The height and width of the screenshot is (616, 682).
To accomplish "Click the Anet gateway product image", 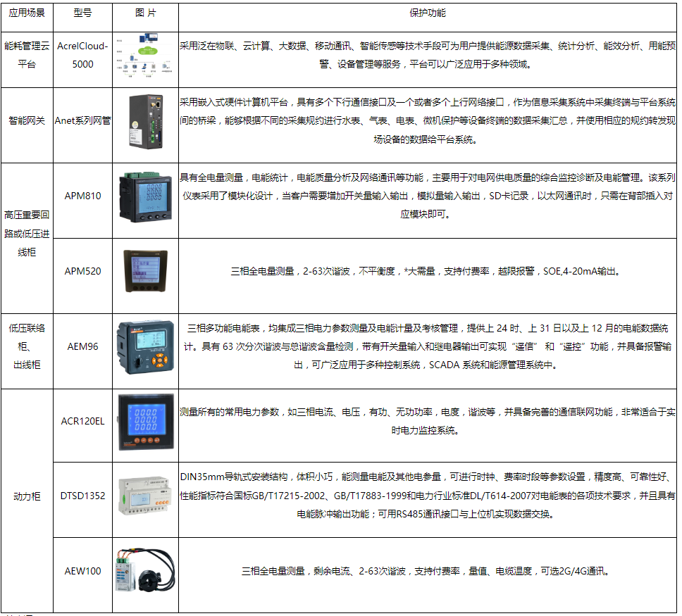I will (146, 122).
